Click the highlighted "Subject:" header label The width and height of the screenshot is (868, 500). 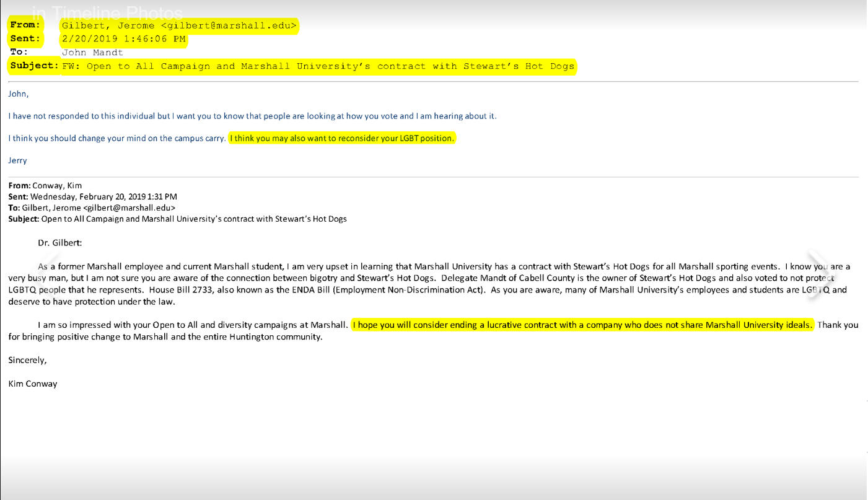pyautogui.click(x=34, y=66)
